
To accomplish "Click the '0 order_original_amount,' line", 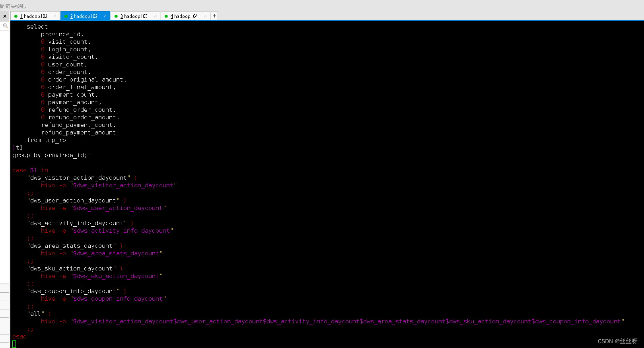I will [84, 80].
